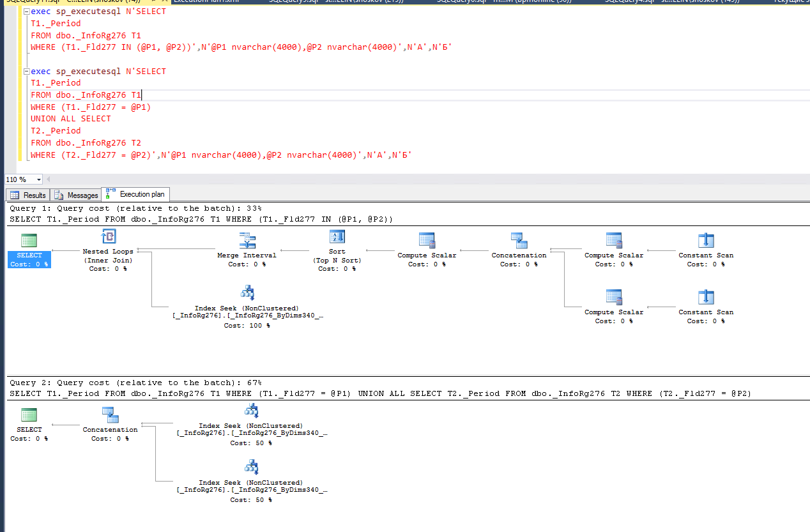Select the Nested Loops (Inner Join) operator
Image resolution: width=810 pixels, height=532 pixels.
point(108,250)
